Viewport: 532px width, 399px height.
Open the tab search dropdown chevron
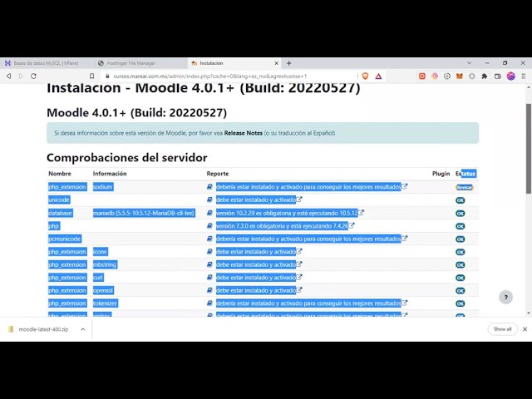(x=469, y=63)
